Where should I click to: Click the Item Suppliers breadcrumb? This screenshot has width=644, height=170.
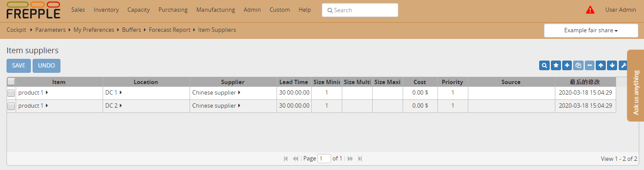[x=217, y=30]
